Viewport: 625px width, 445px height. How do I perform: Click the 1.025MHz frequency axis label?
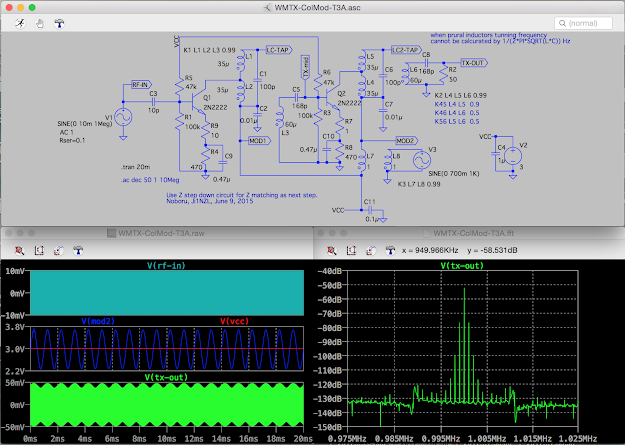point(578,439)
